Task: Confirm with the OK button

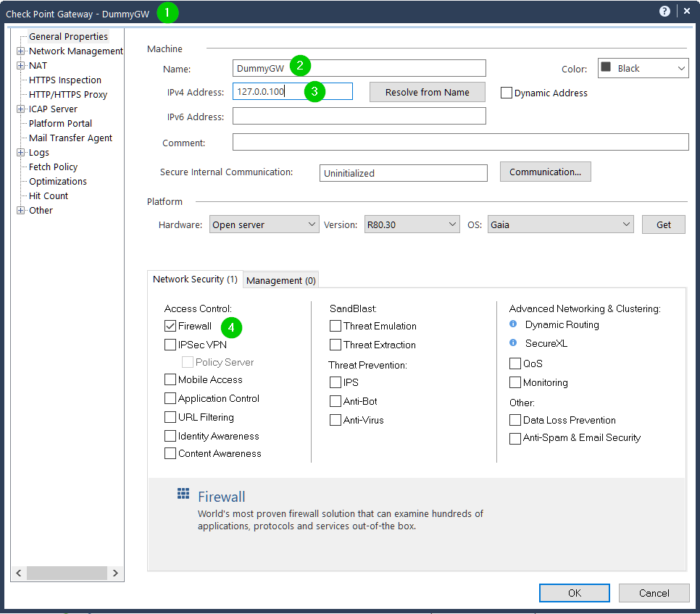Action: 574,593
